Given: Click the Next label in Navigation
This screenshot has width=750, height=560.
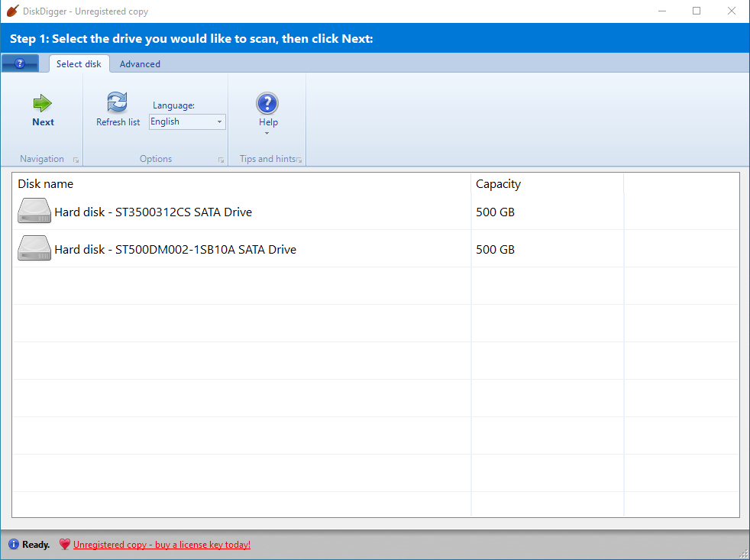Looking at the screenshot, I should click(x=43, y=122).
